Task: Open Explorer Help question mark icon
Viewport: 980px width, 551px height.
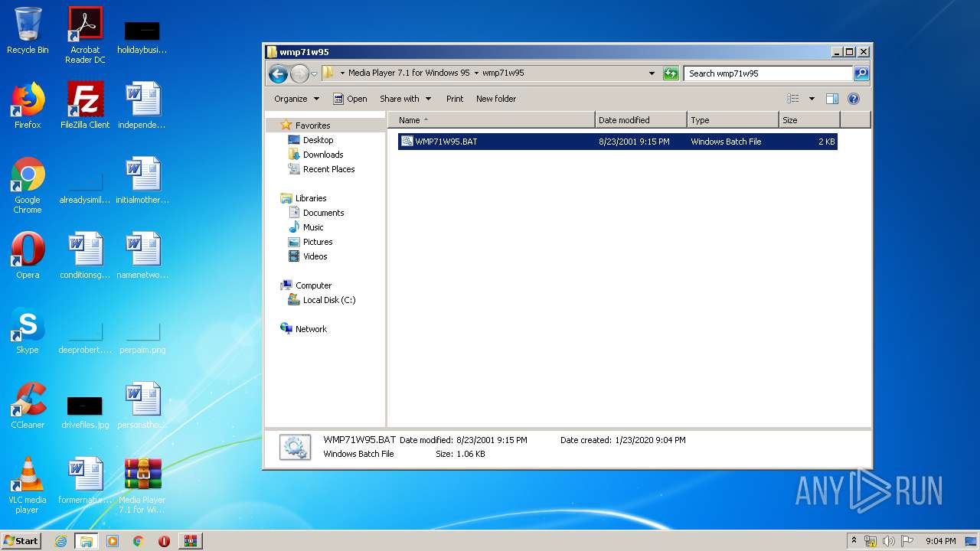Action: [x=854, y=99]
